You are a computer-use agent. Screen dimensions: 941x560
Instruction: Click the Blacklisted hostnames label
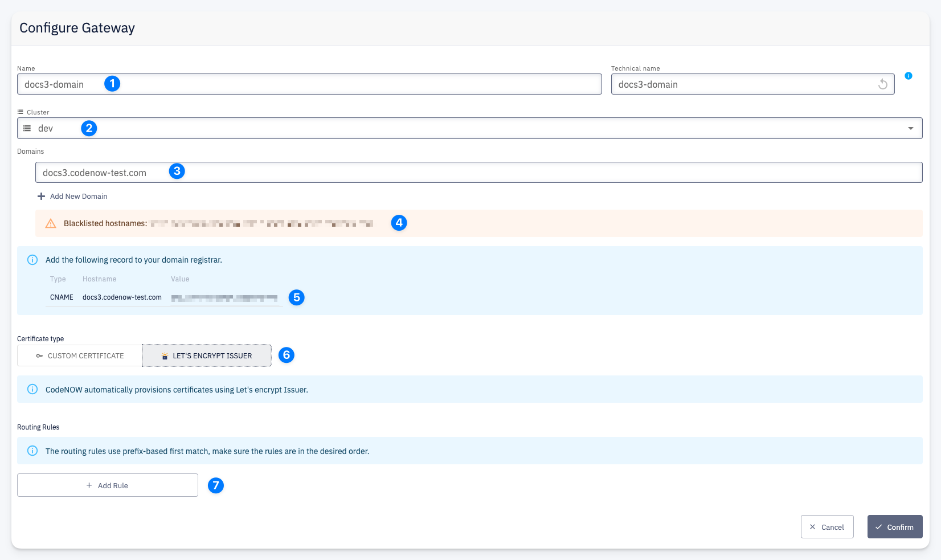click(105, 223)
